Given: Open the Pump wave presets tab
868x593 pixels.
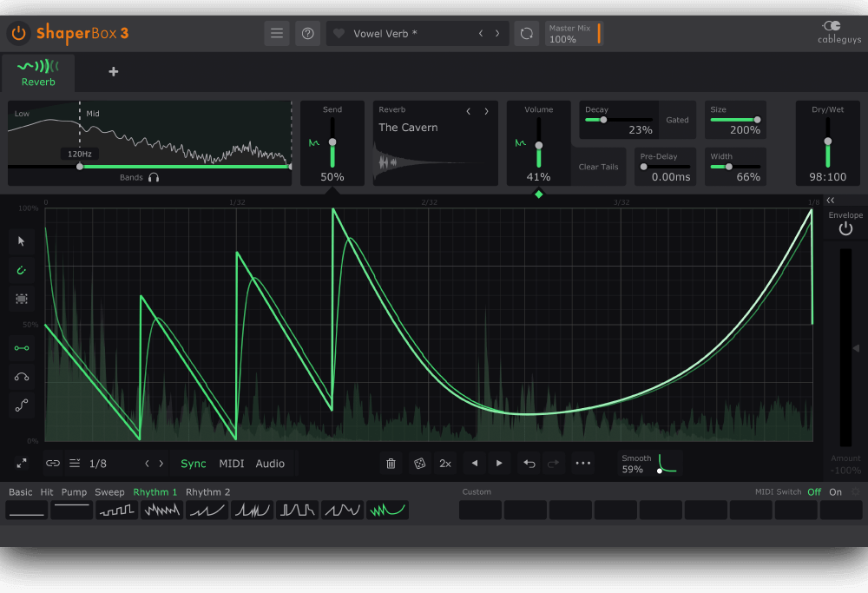Looking at the screenshot, I should point(74,491).
